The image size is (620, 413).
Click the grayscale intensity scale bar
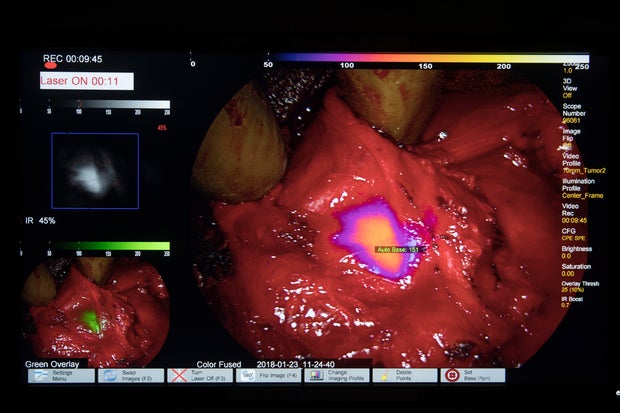[110, 104]
